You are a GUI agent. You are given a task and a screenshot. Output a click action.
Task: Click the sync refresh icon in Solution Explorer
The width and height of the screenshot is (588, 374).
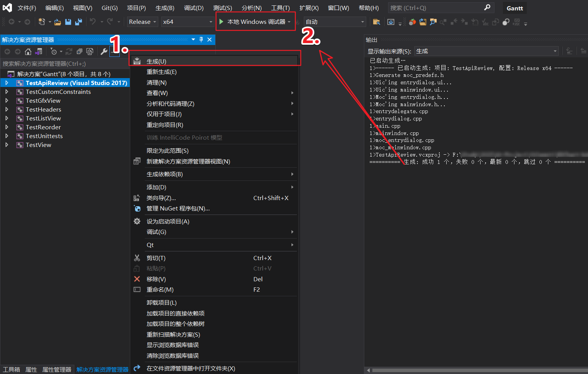tap(69, 52)
